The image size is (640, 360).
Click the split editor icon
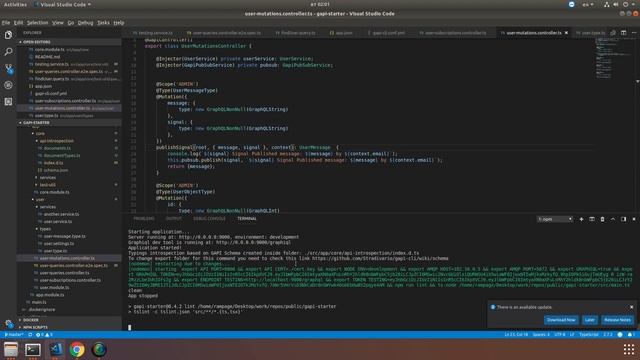pos(624,33)
